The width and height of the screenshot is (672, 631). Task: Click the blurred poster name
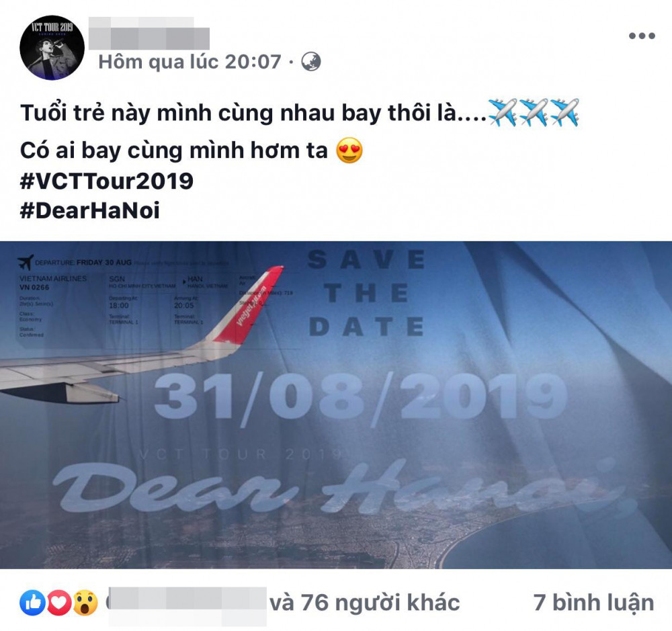[x=149, y=34]
